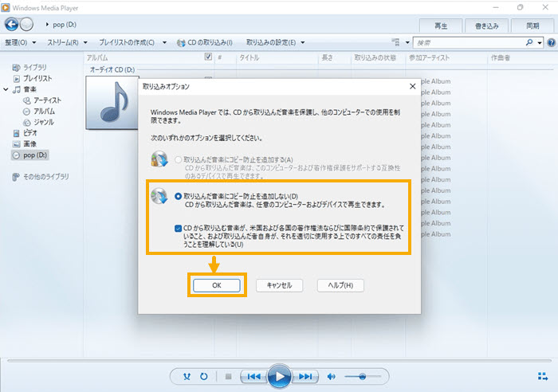Image resolution: width=558 pixels, height=392 pixels.
Task: Toggle repeat playback
Action: [x=204, y=376]
